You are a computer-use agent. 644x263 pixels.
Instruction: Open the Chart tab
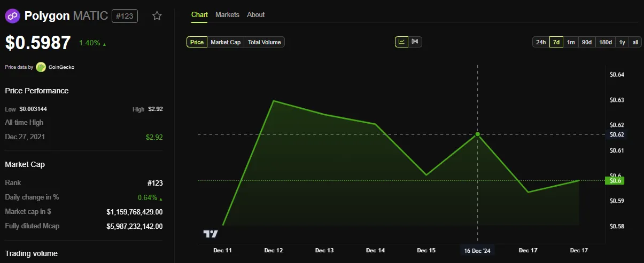tap(199, 15)
